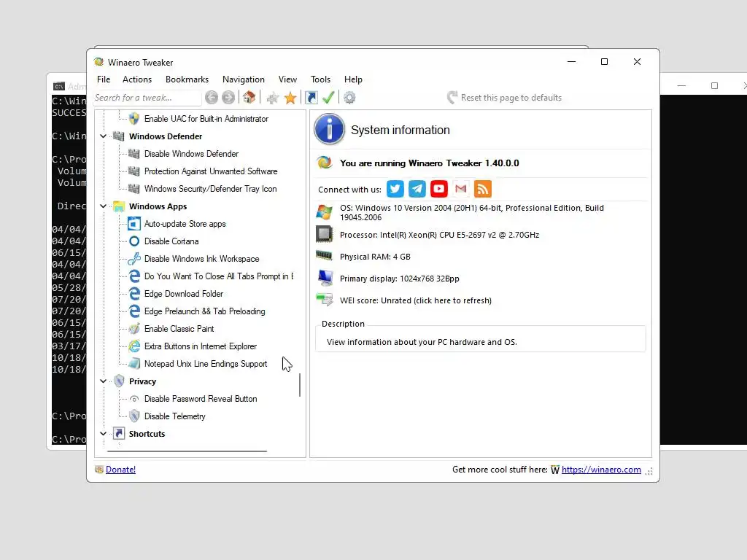Open the Gmail icon under Connect with us
The width and height of the screenshot is (747, 560).
[x=461, y=189]
